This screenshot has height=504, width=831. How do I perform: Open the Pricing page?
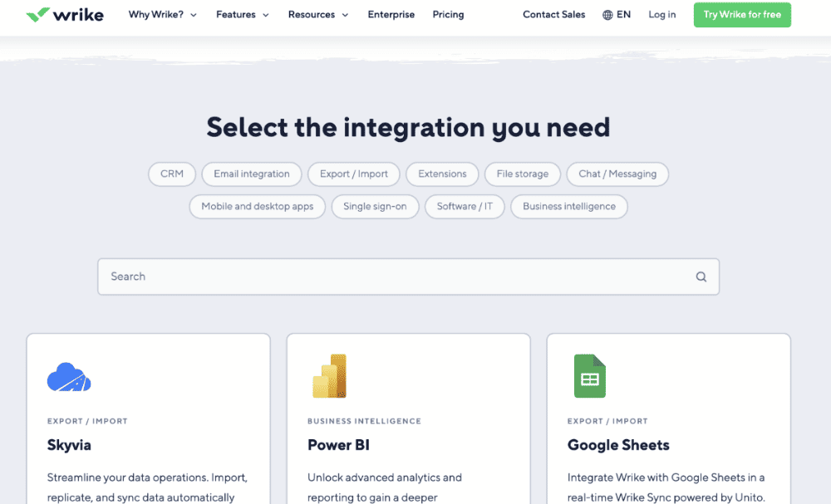[449, 15]
